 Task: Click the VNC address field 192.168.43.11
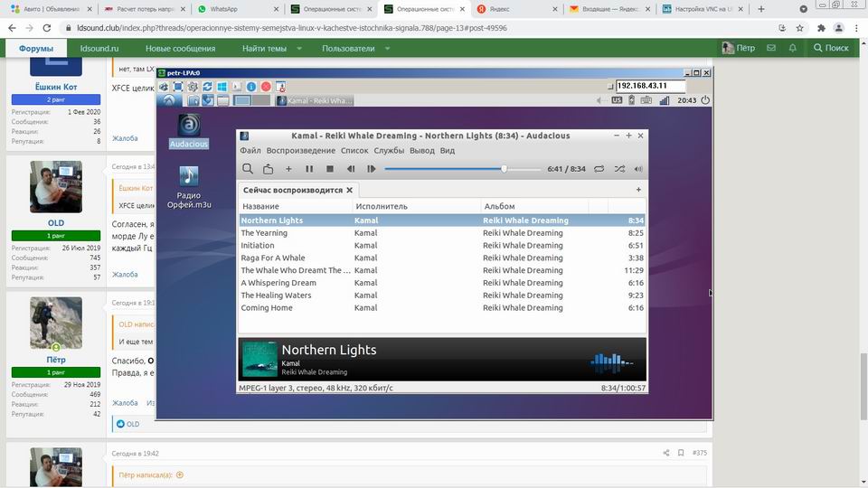tap(650, 86)
